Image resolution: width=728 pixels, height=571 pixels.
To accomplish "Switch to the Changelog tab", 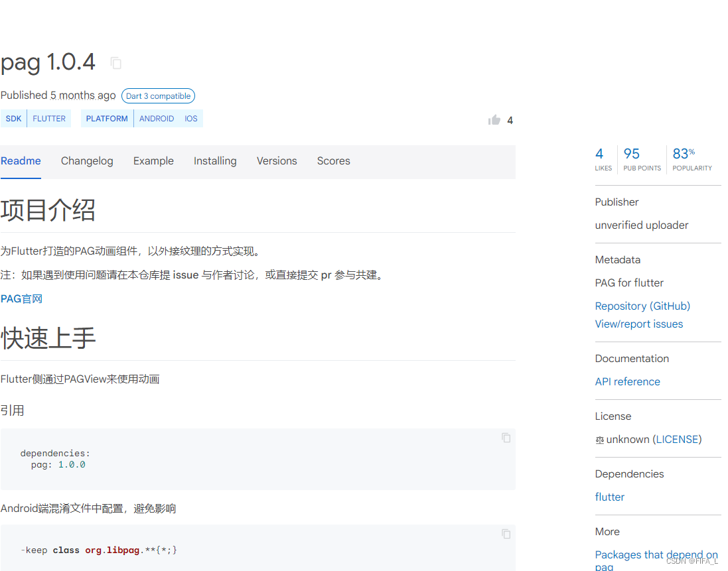I will pos(87,161).
